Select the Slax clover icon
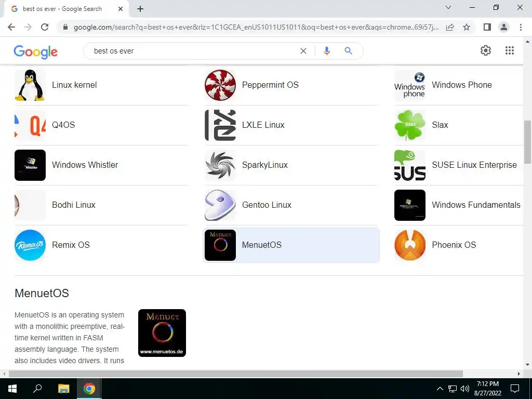The width and height of the screenshot is (532, 399). [x=410, y=125]
